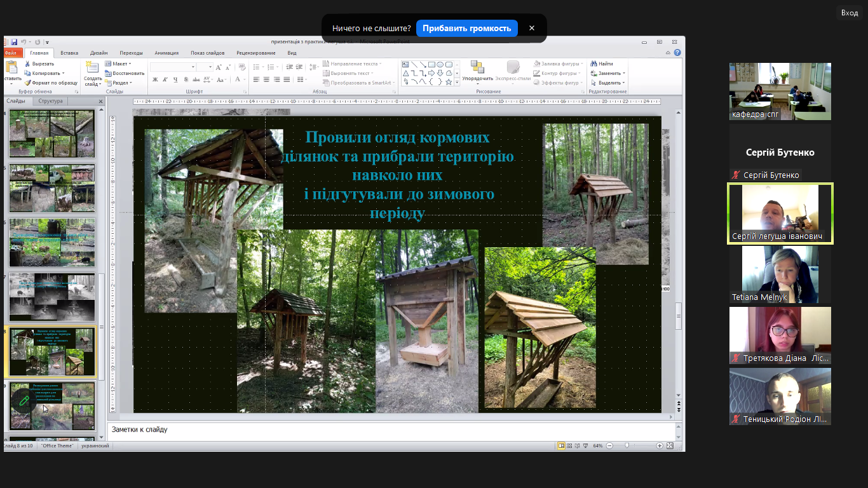The height and width of the screenshot is (488, 868).
Task: Click the Создать слайд new slide icon
Action: click(x=92, y=68)
